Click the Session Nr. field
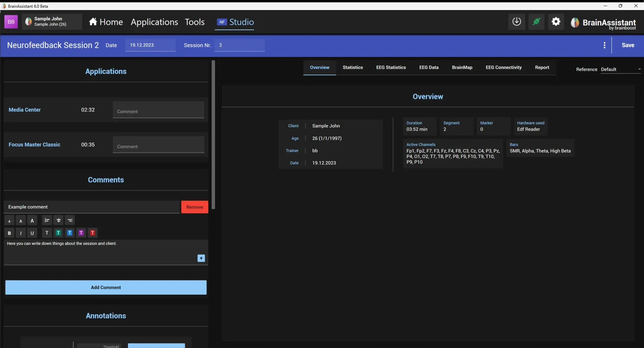Viewport: 644px width, 348px height. click(239, 45)
